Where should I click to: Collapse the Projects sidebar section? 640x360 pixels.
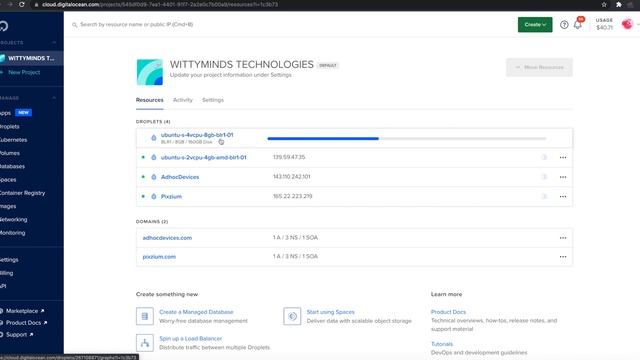[x=54, y=42]
